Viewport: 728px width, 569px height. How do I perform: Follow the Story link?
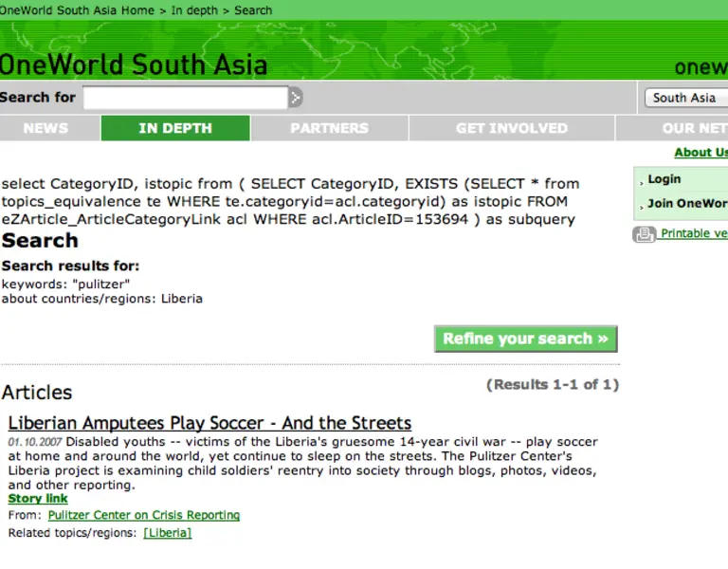pyautogui.click(x=38, y=499)
